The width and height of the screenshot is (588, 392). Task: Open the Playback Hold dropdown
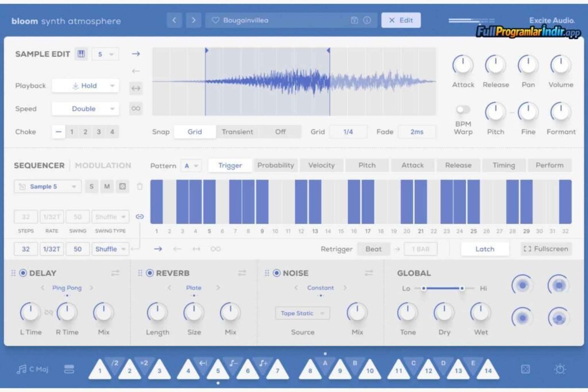[x=85, y=85]
